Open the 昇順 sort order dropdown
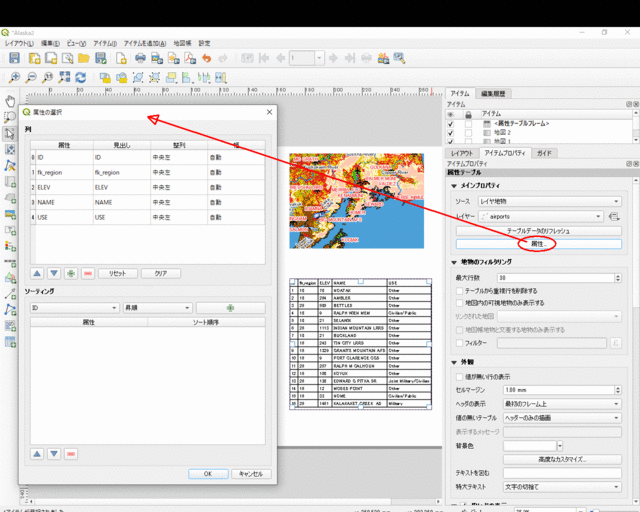 tap(157, 308)
